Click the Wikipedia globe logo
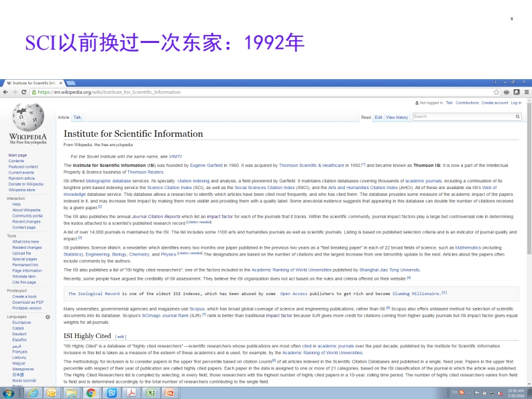This screenshot has height=399, width=532. click(x=28, y=117)
